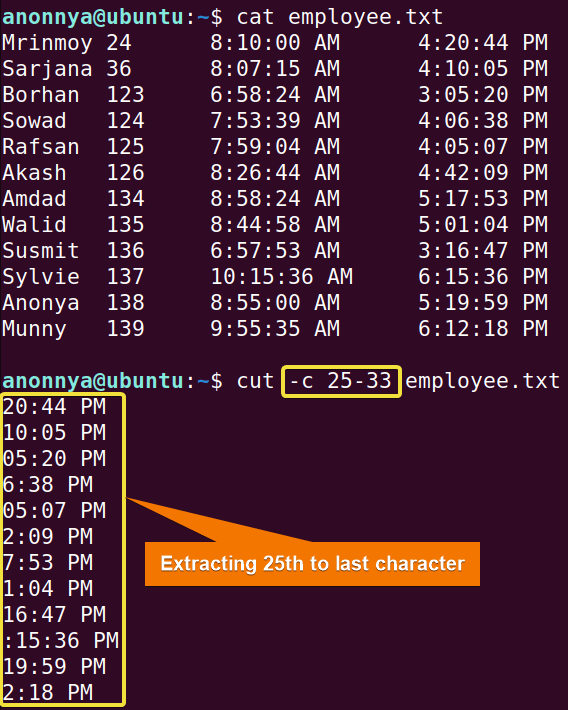Screen dimensions: 568x710
Task: Click time '3:05:20 PM'
Action: click(x=483, y=95)
